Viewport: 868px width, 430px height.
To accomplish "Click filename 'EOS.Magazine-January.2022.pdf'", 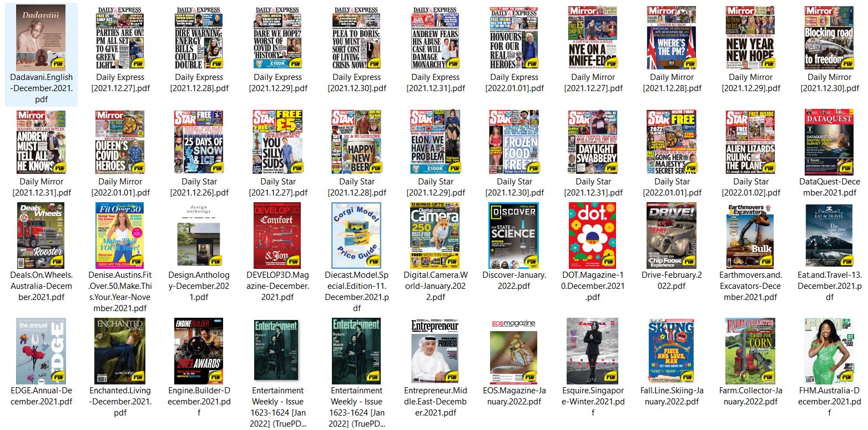I will click(514, 396).
